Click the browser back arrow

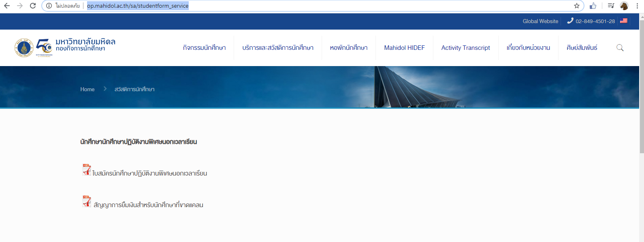[7, 6]
